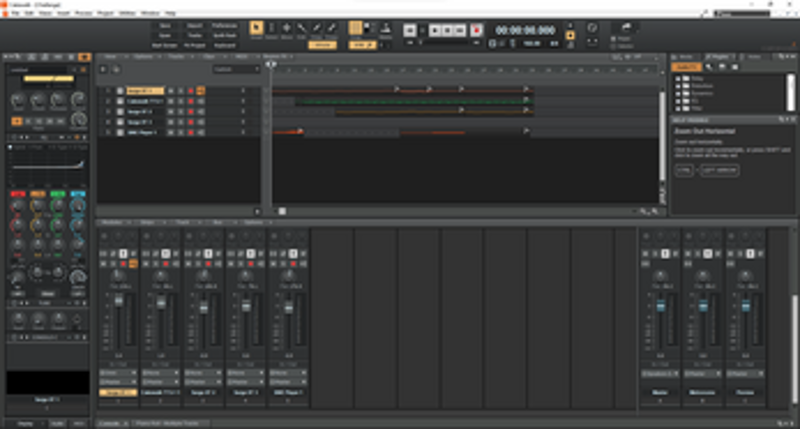800x429 pixels.
Task: Solo the first track in track view
Action: pyautogui.click(x=181, y=91)
